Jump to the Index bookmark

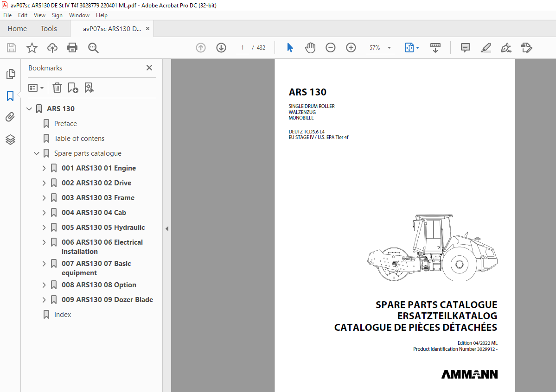[x=63, y=315]
